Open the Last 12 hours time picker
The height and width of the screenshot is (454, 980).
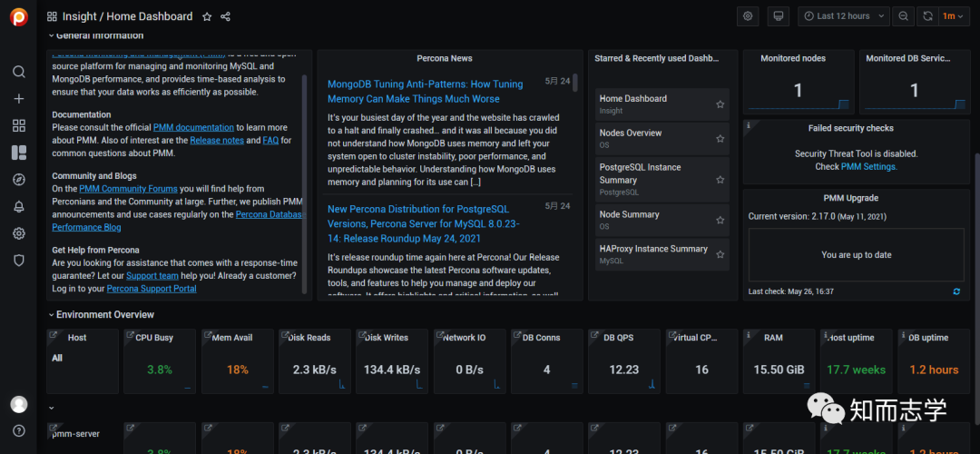pyautogui.click(x=844, y=16)
